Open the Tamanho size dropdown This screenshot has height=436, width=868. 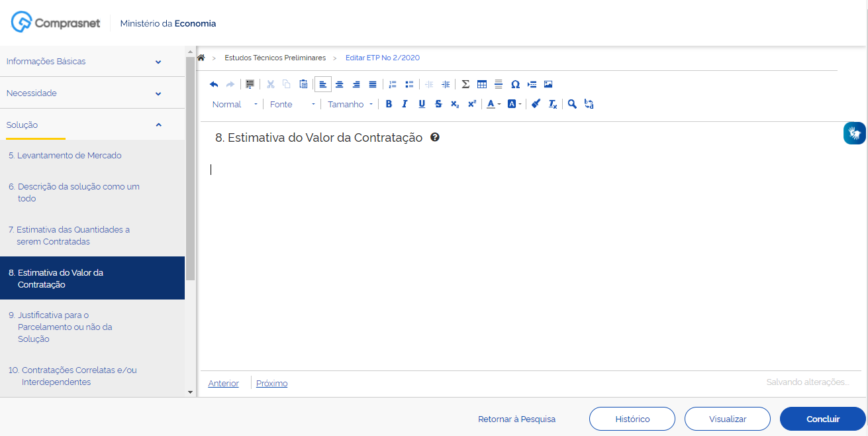point(350,104)
